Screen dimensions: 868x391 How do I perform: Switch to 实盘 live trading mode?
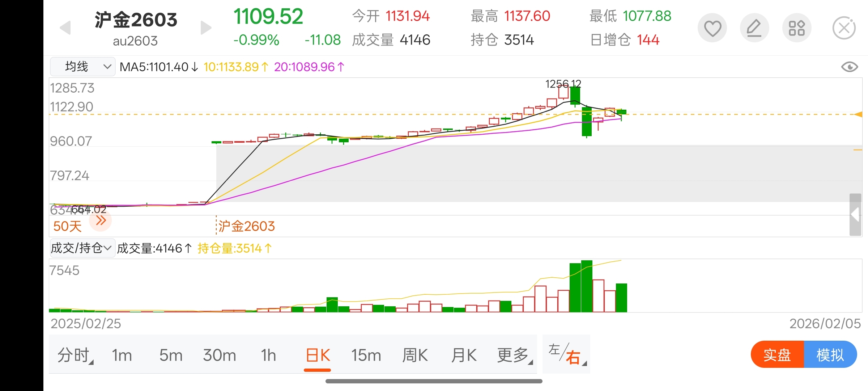pyautogui.click(x=777, y=354)
